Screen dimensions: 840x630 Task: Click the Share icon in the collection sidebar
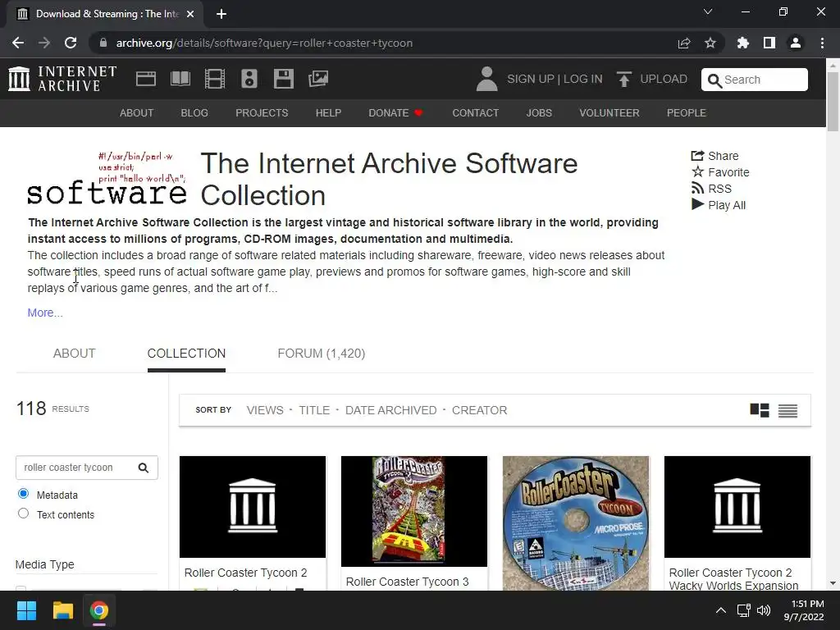(x=697, y=156)
